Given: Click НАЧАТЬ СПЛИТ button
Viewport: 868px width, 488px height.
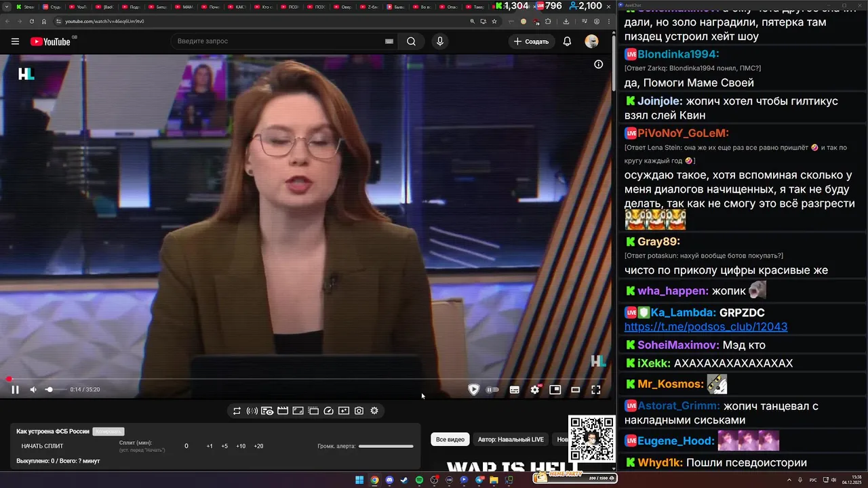Looking at the screenshot, I should point(42,446).
